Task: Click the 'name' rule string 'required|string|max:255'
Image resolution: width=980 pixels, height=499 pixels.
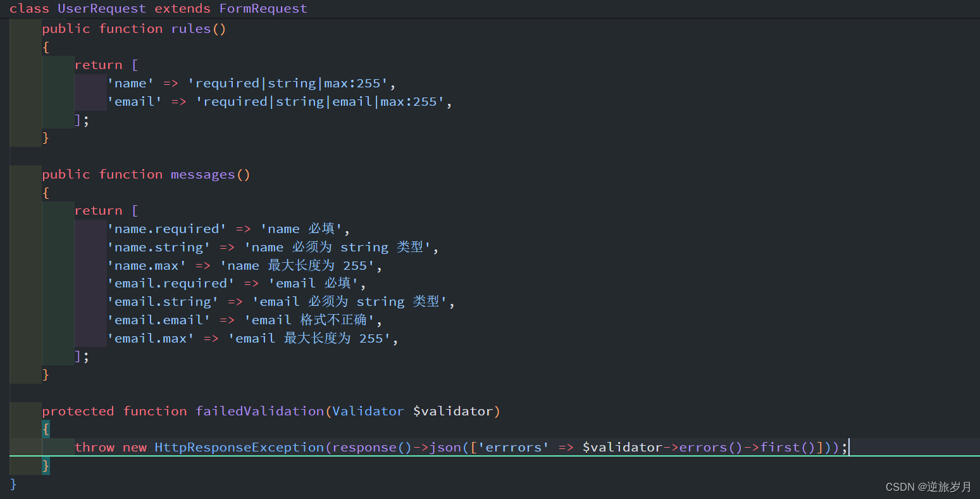Action: click(x=288, y=83)
